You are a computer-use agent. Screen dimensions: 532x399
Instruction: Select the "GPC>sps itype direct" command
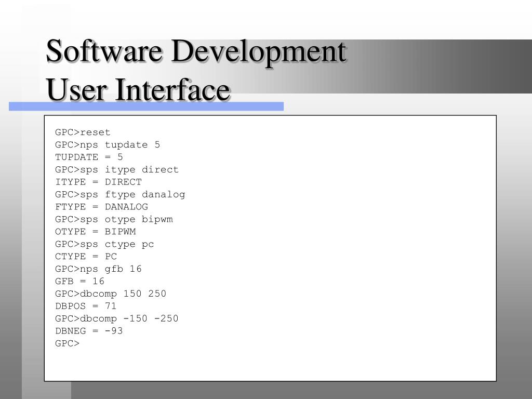(117, 170)
